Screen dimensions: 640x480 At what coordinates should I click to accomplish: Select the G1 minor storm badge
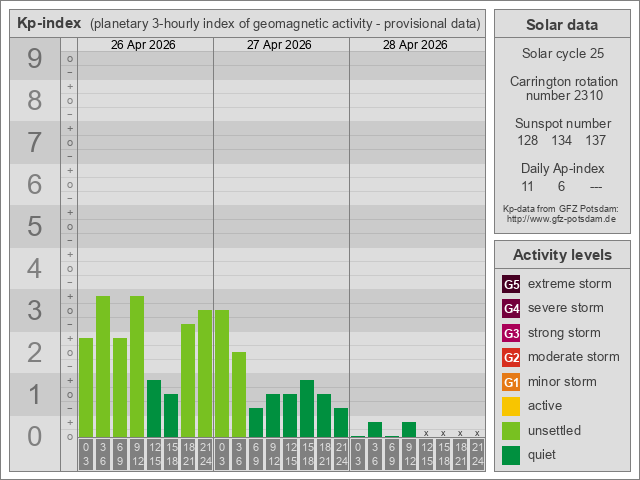coord(511,382)
